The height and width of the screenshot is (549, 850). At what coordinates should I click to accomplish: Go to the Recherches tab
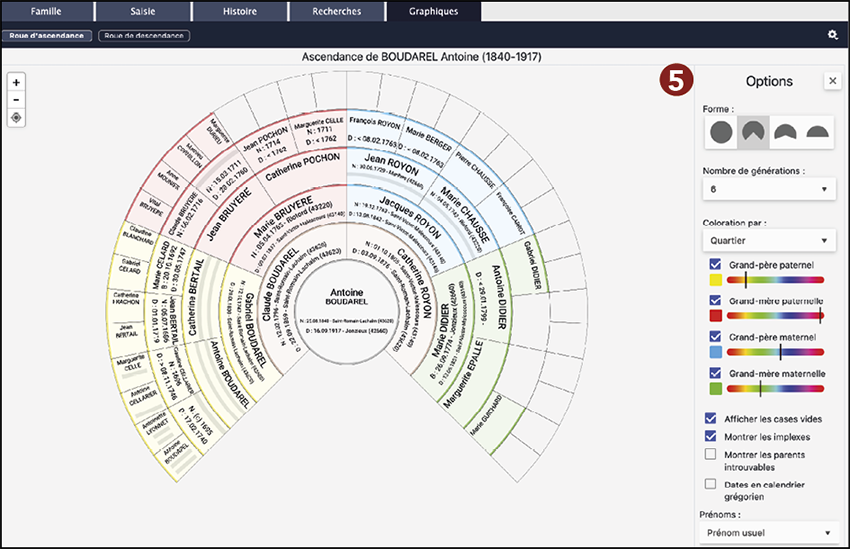tap(337, 11)
